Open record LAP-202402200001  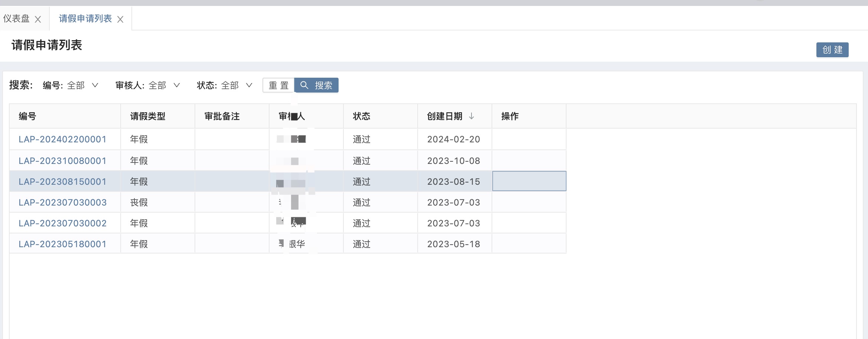pyautogui.click(x=62, y=139)
